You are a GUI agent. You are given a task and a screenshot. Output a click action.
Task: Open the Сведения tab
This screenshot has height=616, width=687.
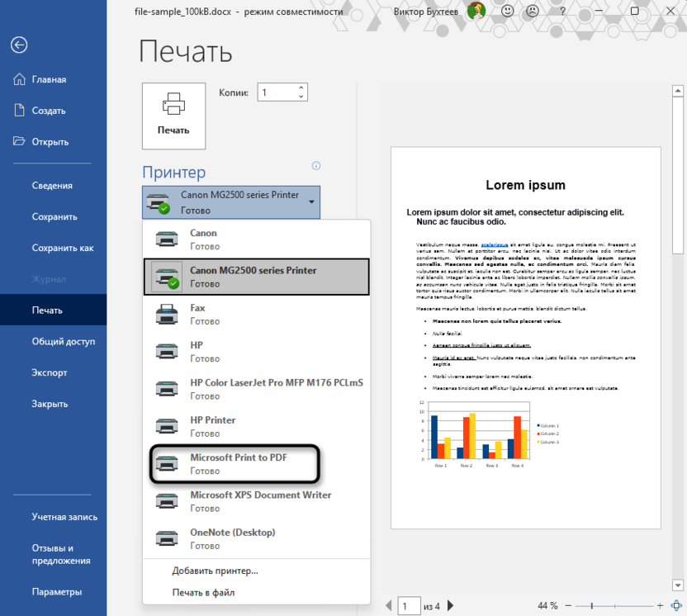(52, 185)
